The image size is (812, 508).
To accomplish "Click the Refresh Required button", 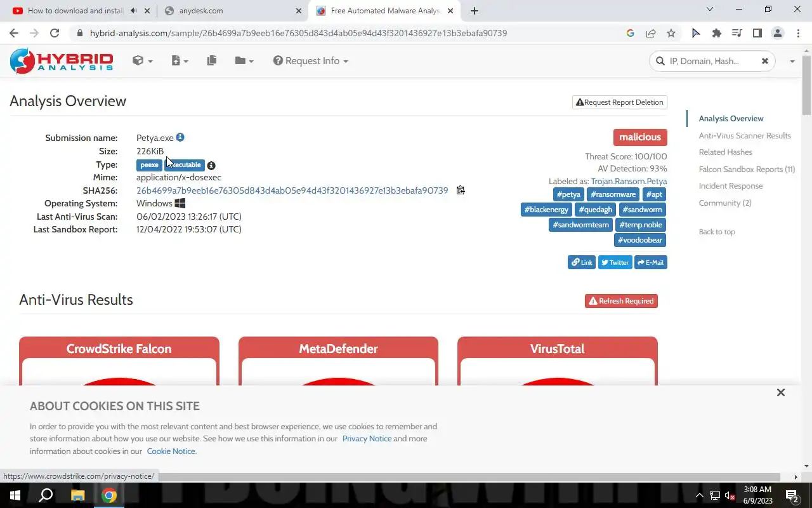I will tap(621, 301).
